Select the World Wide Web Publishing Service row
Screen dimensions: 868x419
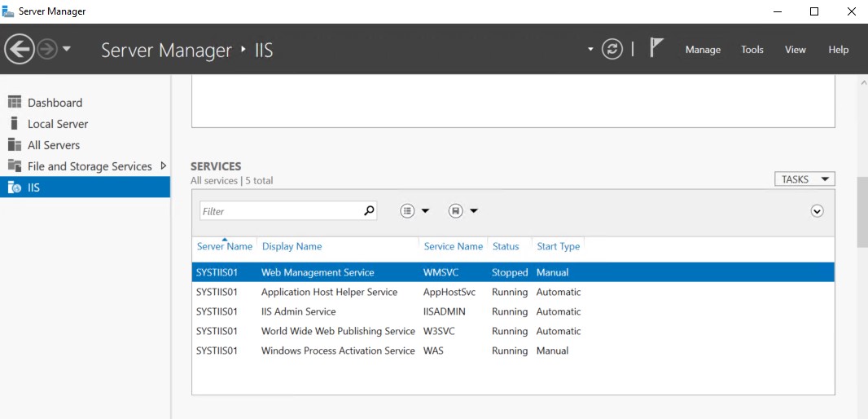338,331
